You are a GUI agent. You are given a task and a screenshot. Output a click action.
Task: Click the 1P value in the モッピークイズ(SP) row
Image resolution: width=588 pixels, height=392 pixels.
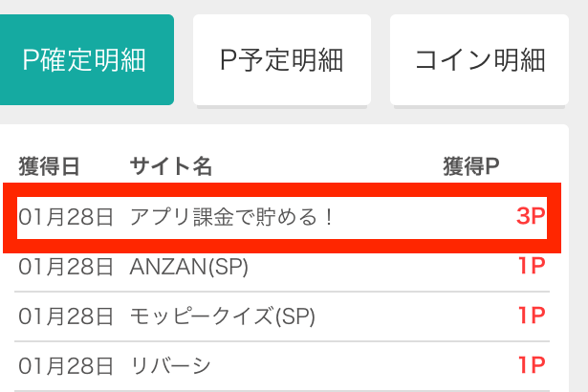click(532, 316)
